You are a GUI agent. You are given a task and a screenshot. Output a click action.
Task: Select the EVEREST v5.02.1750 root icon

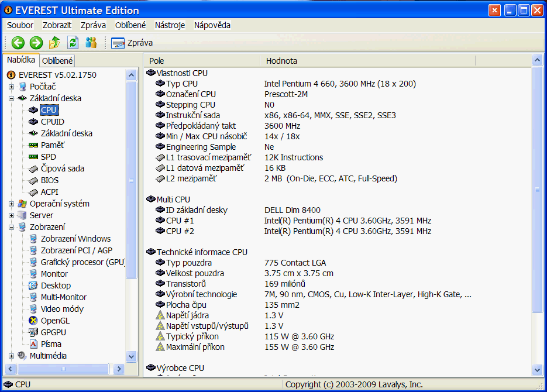[x=11, y=75]
